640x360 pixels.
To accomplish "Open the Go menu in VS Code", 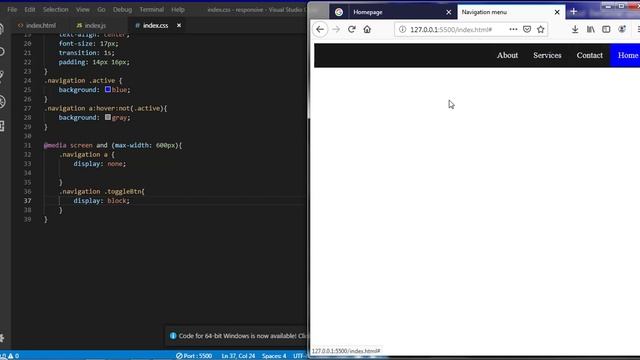I will (101, 9).
